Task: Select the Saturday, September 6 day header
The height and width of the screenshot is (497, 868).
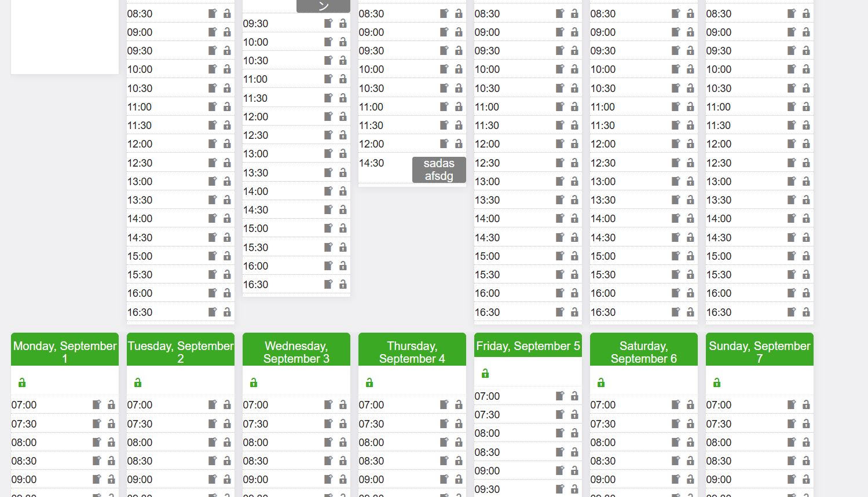Action: click(x=643, y=352)
